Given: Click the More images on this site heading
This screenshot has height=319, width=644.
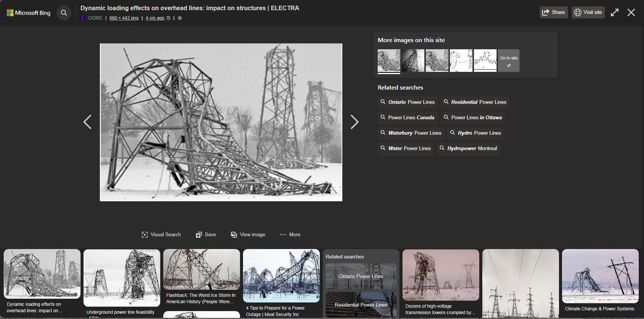Looking at the screenshot, I should [411, 40].
